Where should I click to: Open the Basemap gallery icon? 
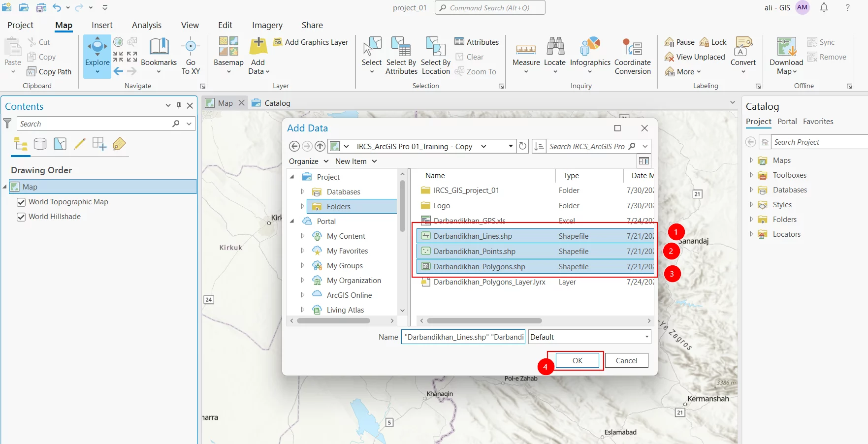point(228,46)
